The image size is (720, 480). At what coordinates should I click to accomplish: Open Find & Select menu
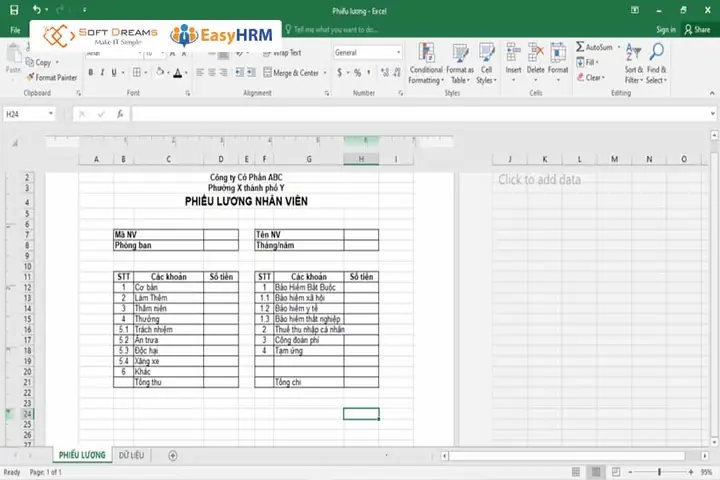tap(657, 63)
